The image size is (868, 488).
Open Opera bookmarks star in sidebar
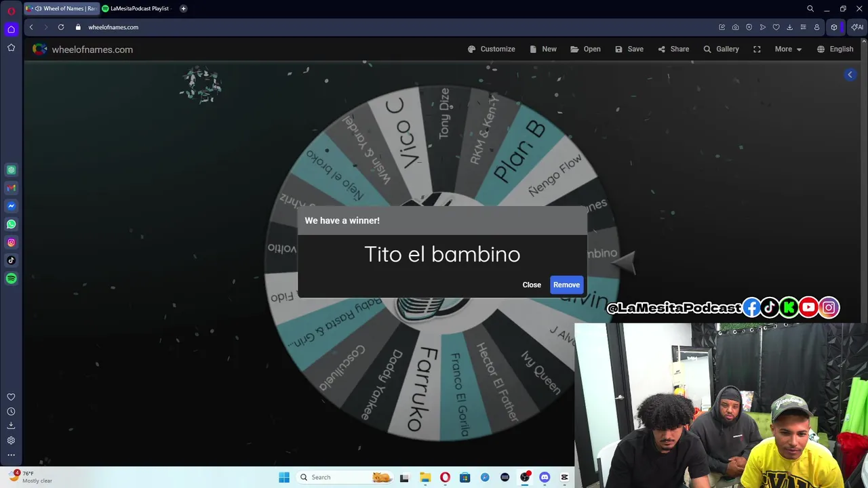(11, 47)
